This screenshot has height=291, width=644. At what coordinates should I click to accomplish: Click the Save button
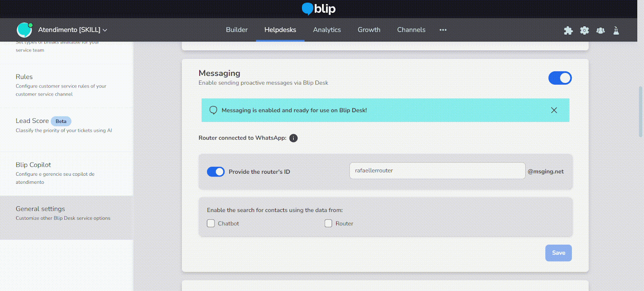coord(558,253)
